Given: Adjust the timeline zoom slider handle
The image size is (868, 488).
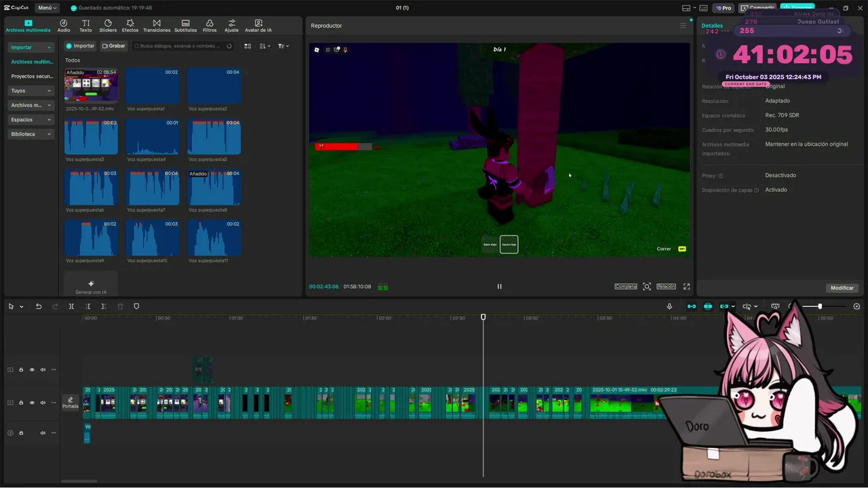Looking at the screenshot, I should (820, 306).
